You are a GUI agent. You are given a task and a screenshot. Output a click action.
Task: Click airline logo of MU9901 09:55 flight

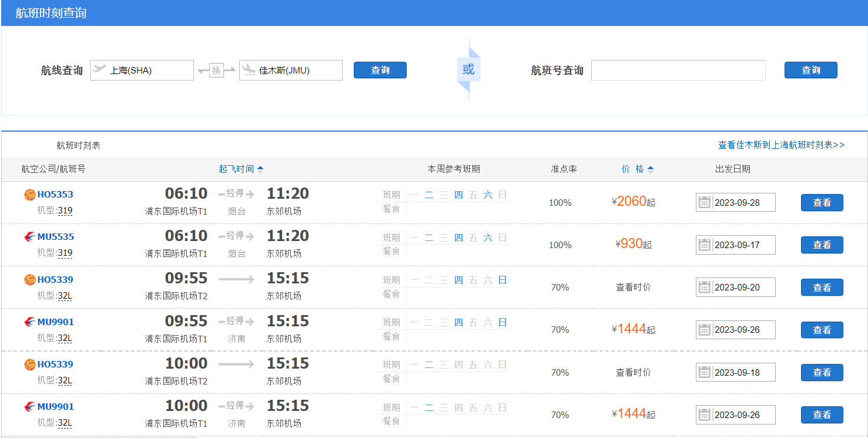click(30, 322)
